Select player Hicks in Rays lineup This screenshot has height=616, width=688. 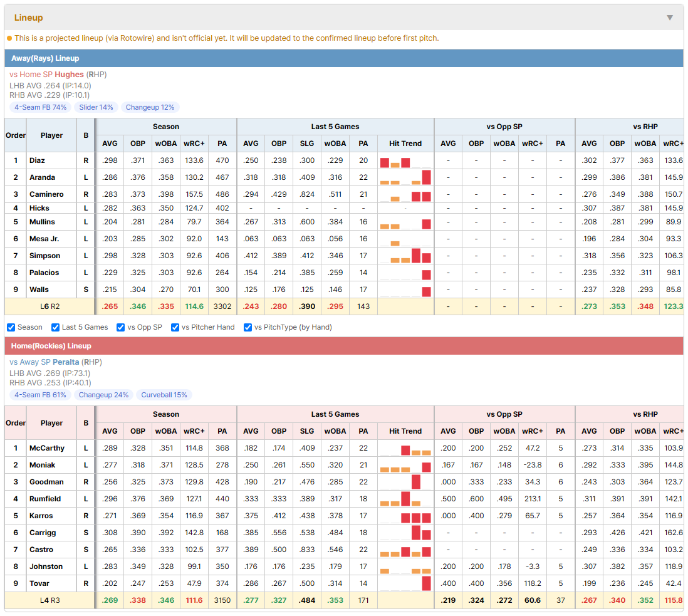[x=39, y=209]
